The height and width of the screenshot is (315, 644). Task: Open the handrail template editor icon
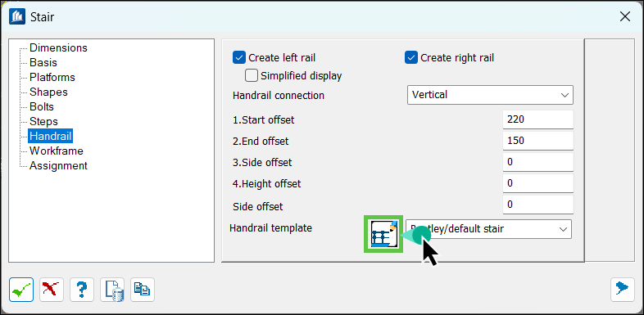[x=383, y=234]
